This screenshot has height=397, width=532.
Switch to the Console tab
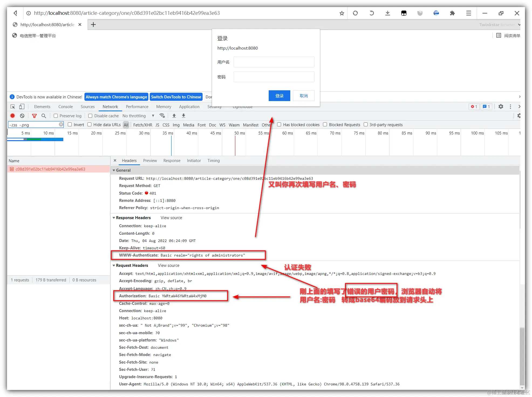(x=66, y=106)
